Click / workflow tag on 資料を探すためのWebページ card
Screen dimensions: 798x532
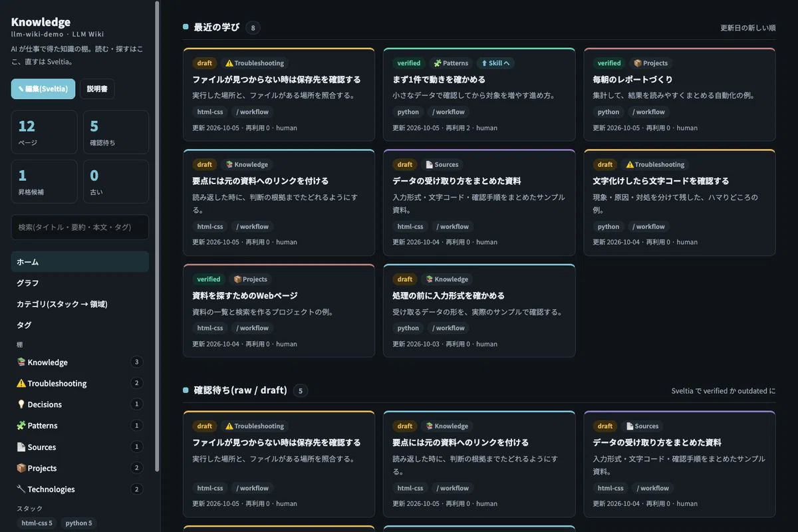tap(251, 328)
